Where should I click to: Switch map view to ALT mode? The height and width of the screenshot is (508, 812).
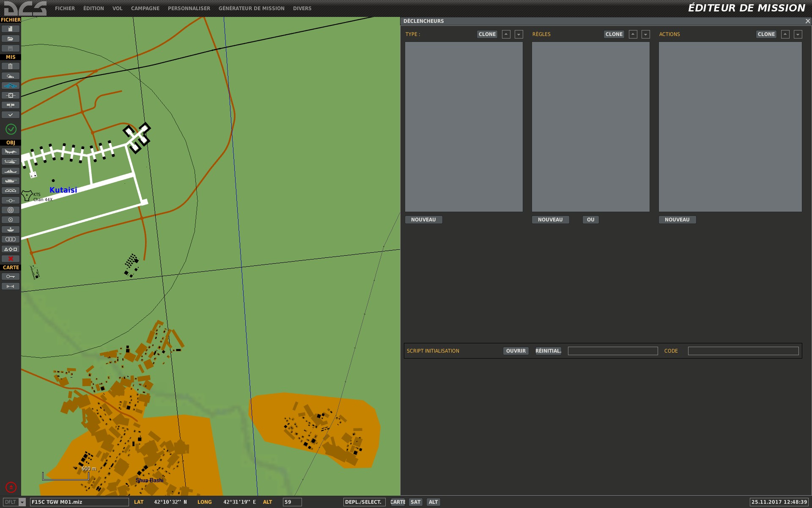(x=433, y=502)
